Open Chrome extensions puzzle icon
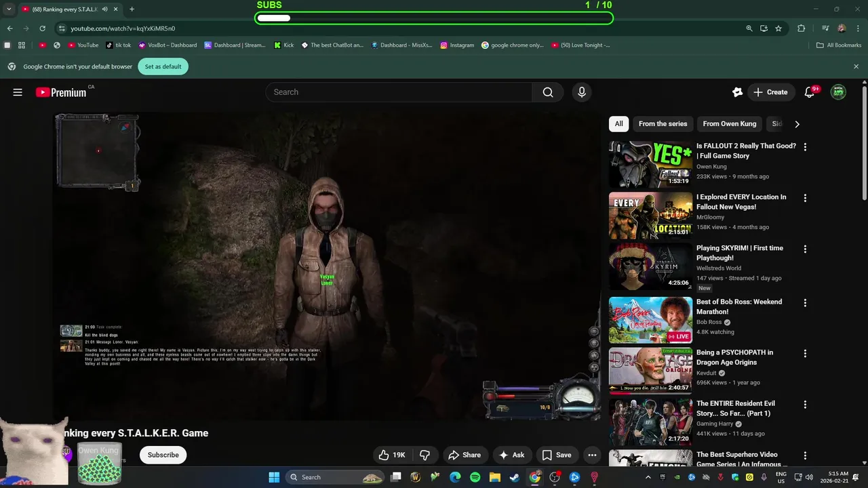Viewport: 868px width, 488px height. (801, 28)
